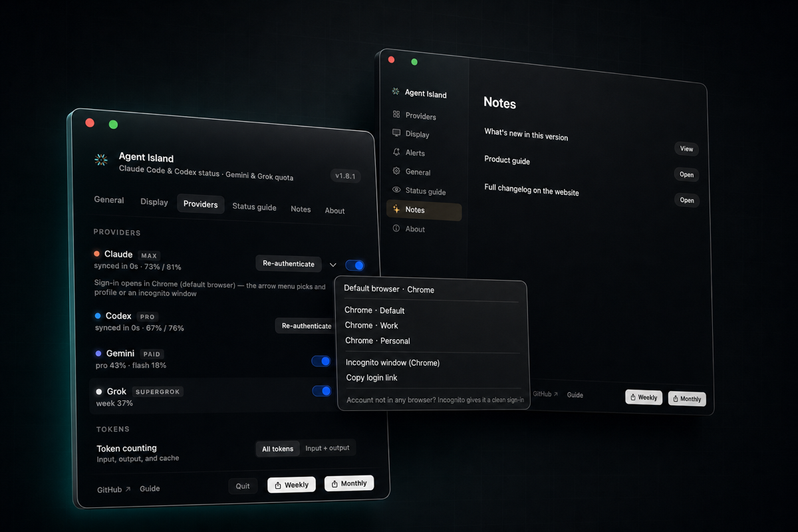
Task: Click Agent Island starburst logo in front window
Action: 101,159
